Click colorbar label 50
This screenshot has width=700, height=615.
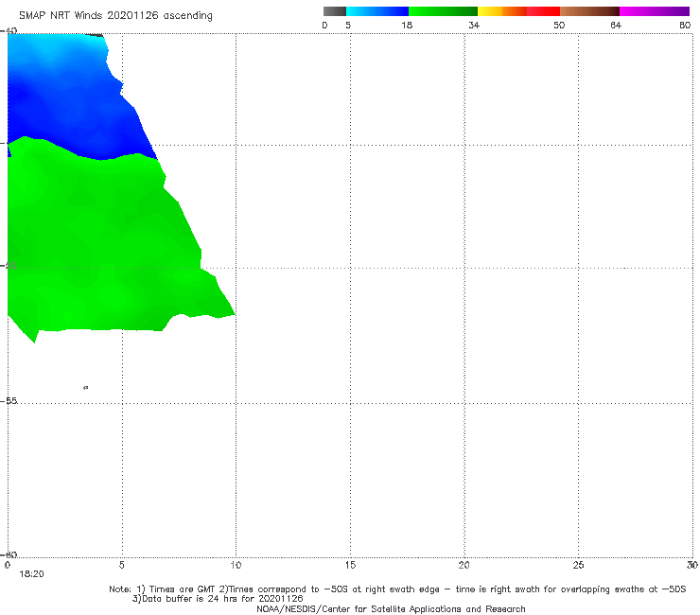[559, 25]
